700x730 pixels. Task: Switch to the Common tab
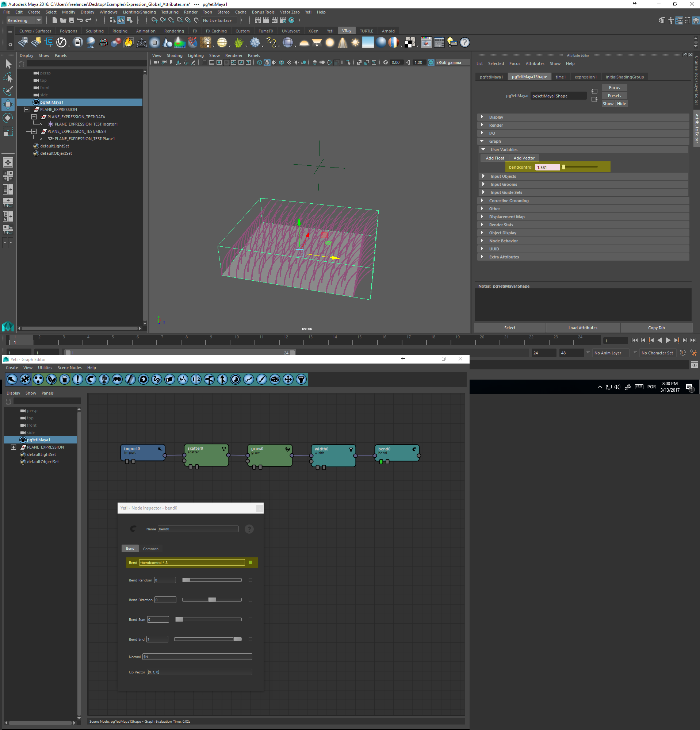pos(150,549)
